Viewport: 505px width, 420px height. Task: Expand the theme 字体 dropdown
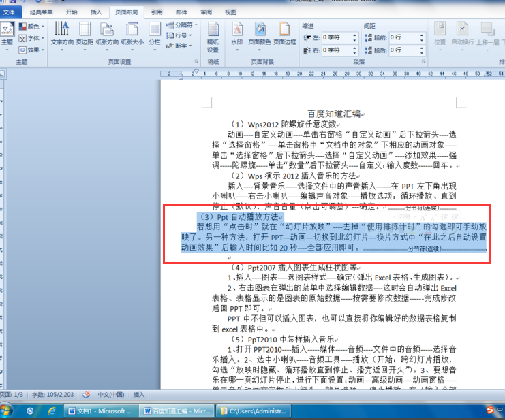coord(31,38)
